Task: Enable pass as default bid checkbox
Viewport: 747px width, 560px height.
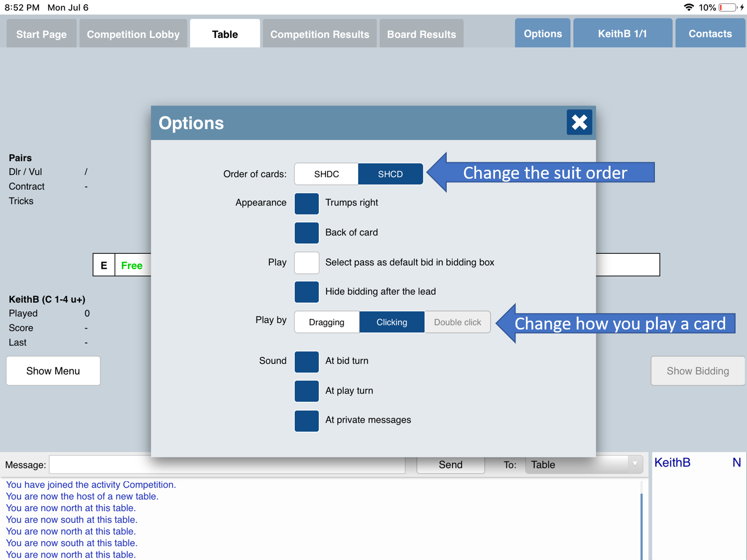Action: 307,263
